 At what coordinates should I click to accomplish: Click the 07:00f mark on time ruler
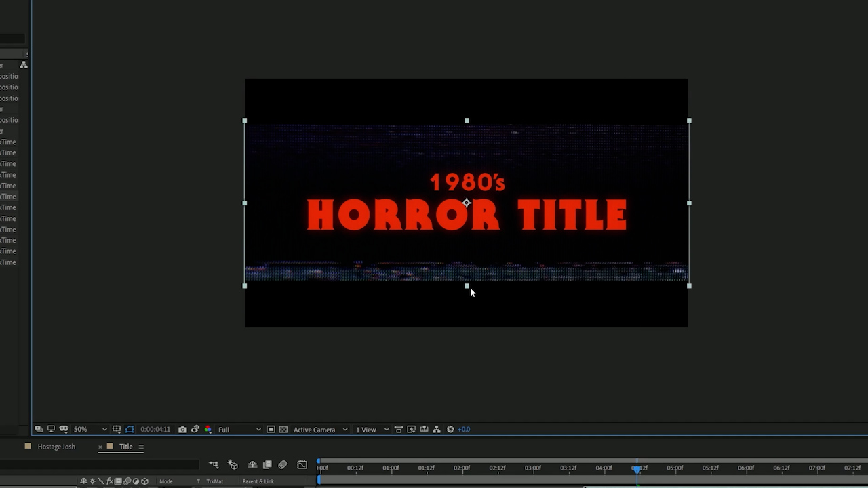click(x=817, y=468)
